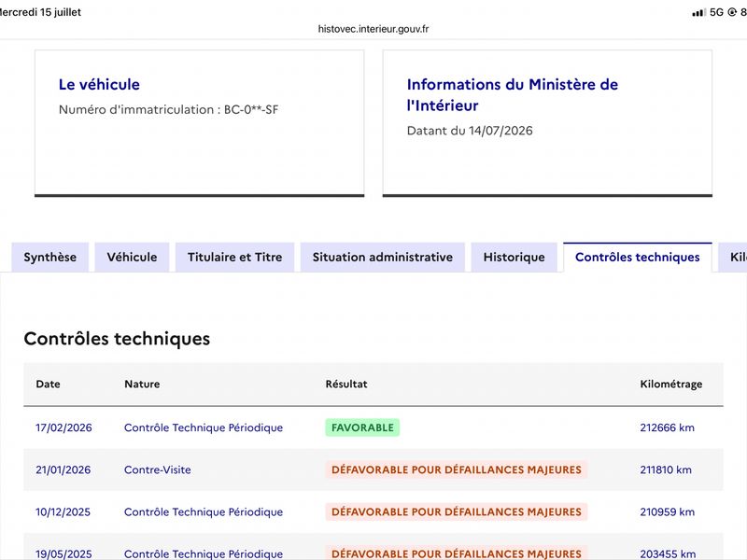The height and width of the screenshot is (560, 747).
Task: Go to the Historique tab
Action: [514, 258]
